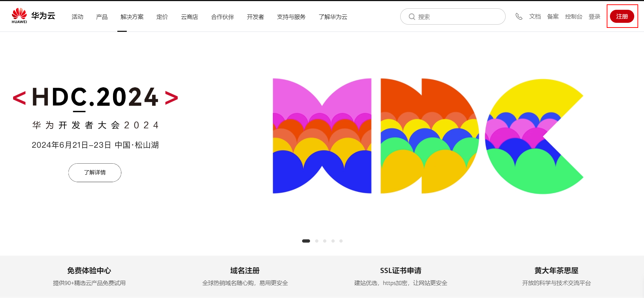Open the 黄大年茶思屋 card
This screenshot has width=644, height=298.
coord(556,270)
